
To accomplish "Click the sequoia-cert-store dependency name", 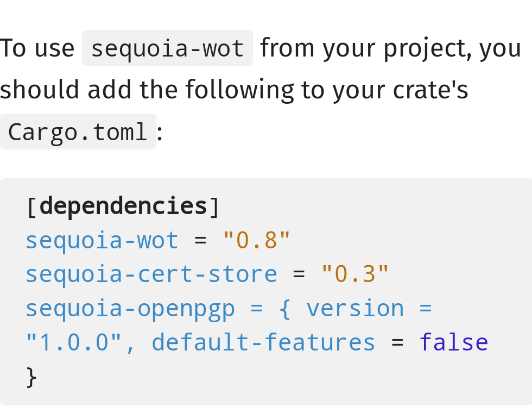I will point(151,274).
